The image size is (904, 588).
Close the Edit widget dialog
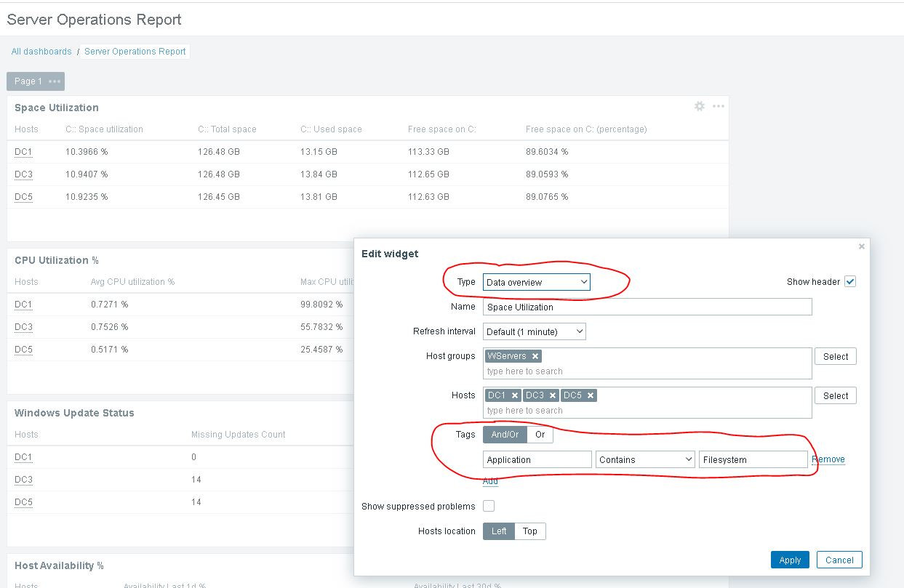click(x=861, y=246)
